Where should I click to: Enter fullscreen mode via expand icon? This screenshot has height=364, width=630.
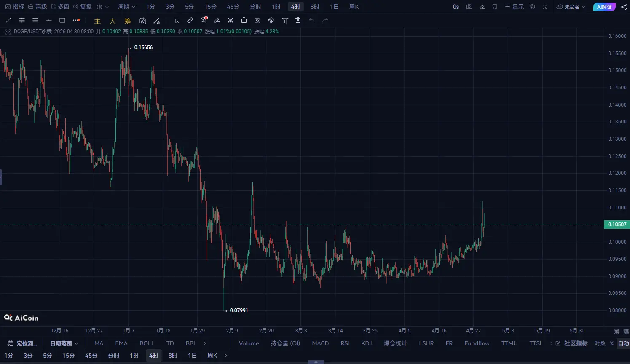tap(545, 7)
